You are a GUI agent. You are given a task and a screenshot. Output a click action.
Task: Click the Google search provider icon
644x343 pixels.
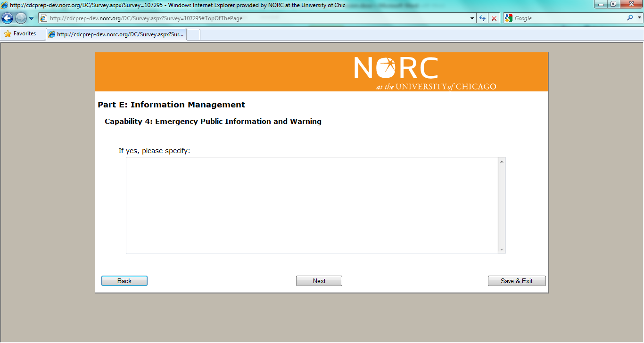(x=508, y=18)
